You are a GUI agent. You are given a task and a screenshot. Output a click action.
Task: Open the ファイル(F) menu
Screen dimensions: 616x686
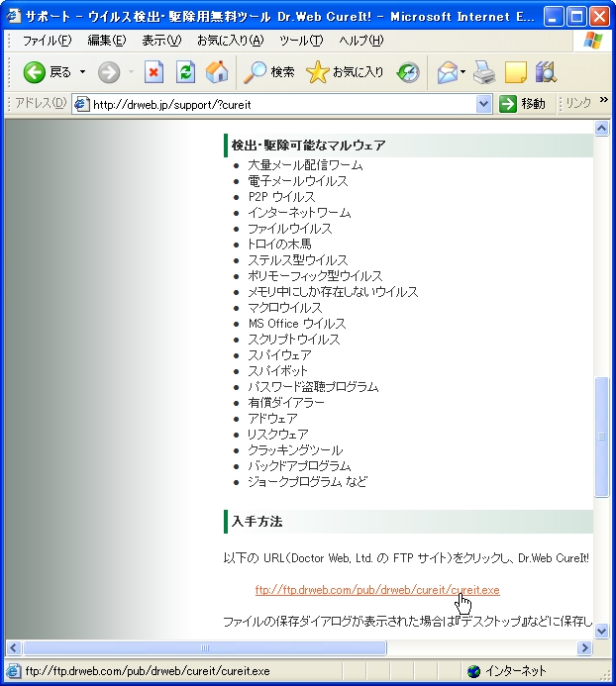coord(47,41)
